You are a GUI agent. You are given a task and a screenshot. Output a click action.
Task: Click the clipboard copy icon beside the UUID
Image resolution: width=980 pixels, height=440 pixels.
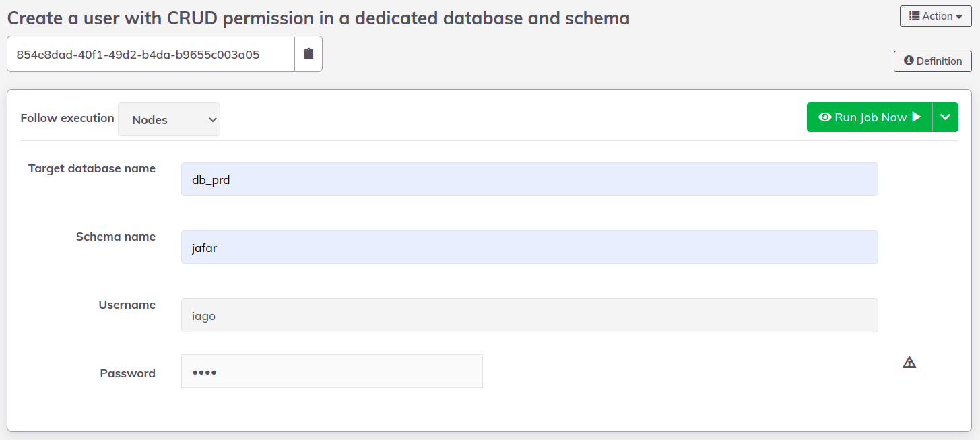308,54
